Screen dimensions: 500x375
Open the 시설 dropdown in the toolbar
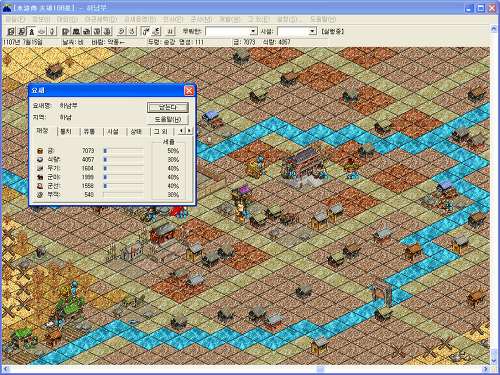(312, 31)
